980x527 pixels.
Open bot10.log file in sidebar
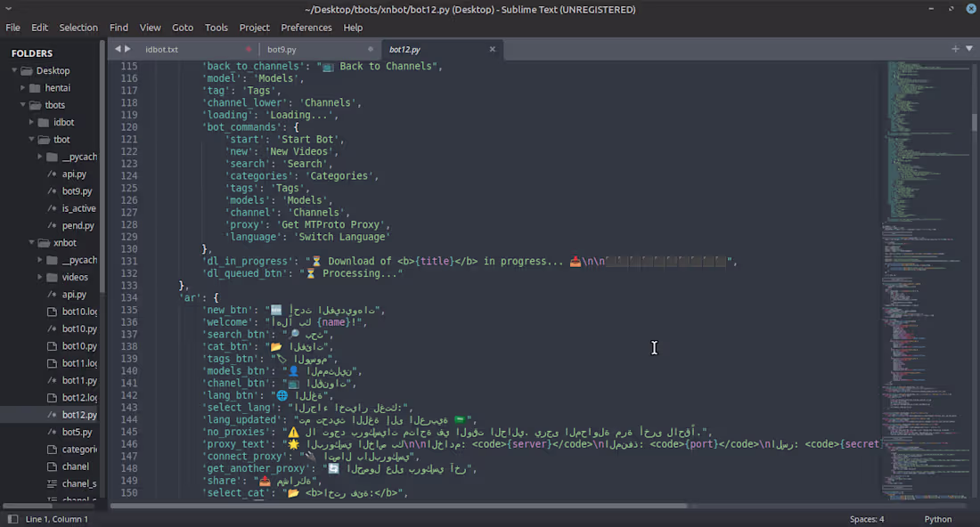(x=79, y=312)
